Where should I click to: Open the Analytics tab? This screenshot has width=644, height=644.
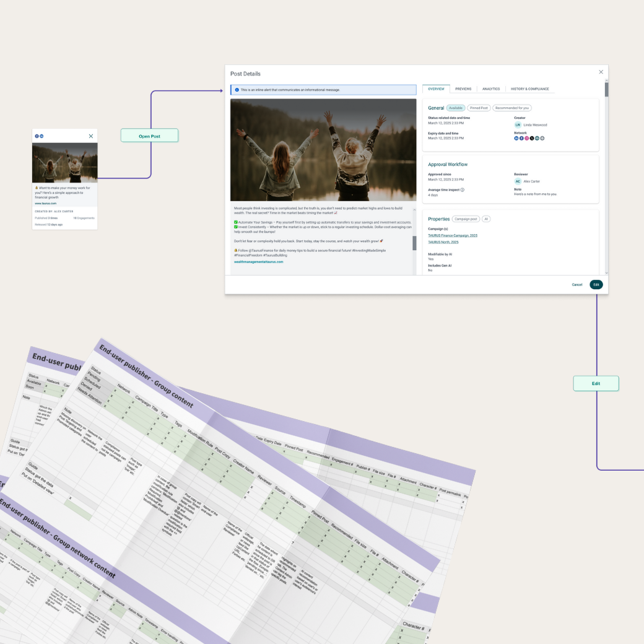(491, 89)
